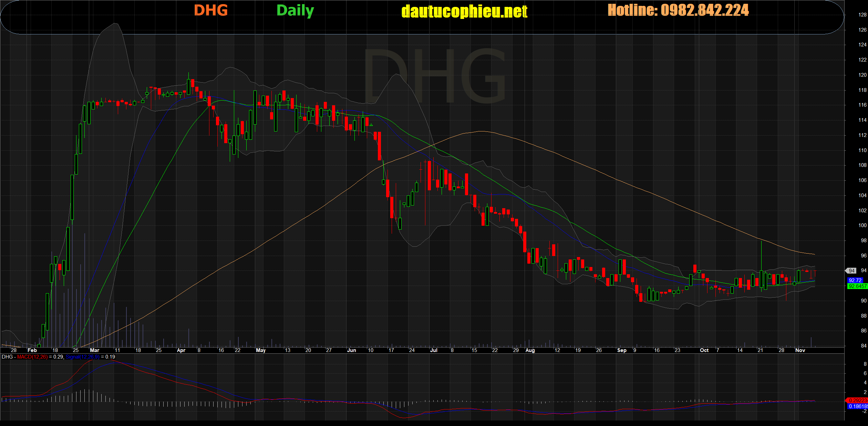Click the Oct month label on time axis
This screenshot has width=868, height=426.
pyautogui.click(x=704, y=350)
